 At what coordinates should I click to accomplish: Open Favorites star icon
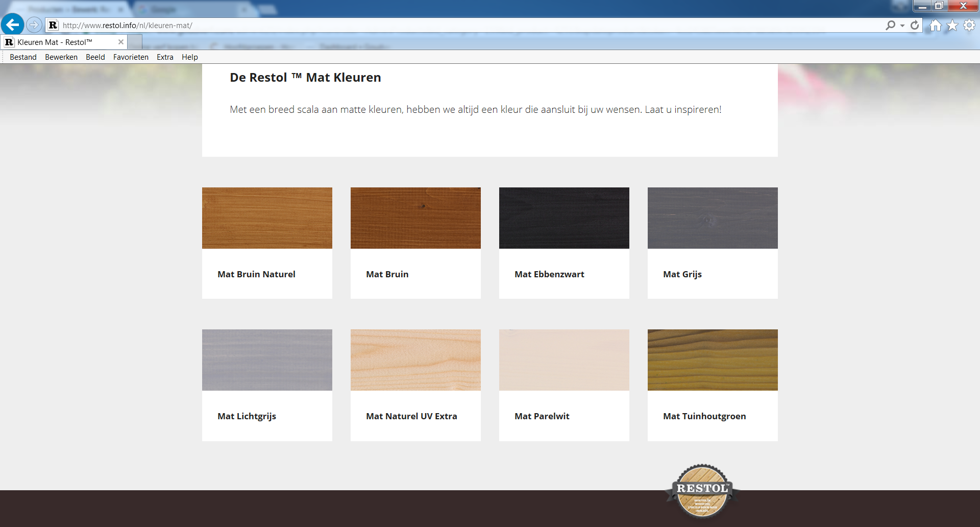click(952, 25)
